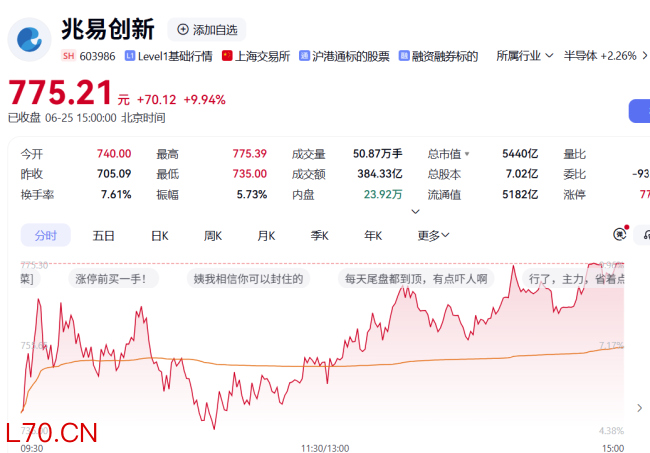Click the 兆易创新 company logo icon

[29, 39]
